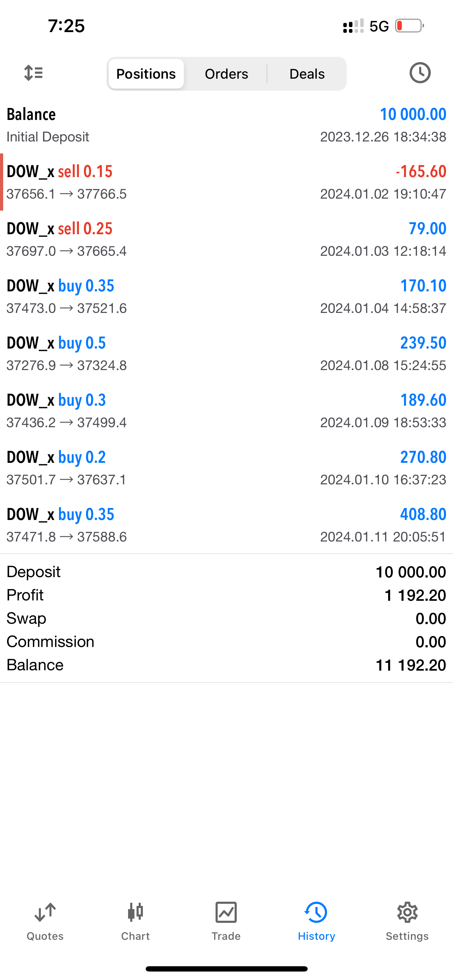453x980 pixels.
Task: Switch to the Deals segment
Action: pos(307,74)
